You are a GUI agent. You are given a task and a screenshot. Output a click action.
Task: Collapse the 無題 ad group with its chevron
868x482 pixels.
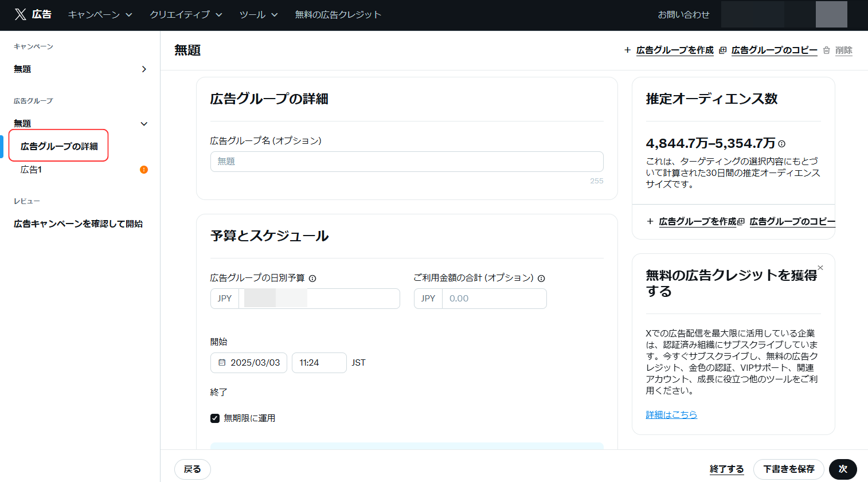click(144, 123)
